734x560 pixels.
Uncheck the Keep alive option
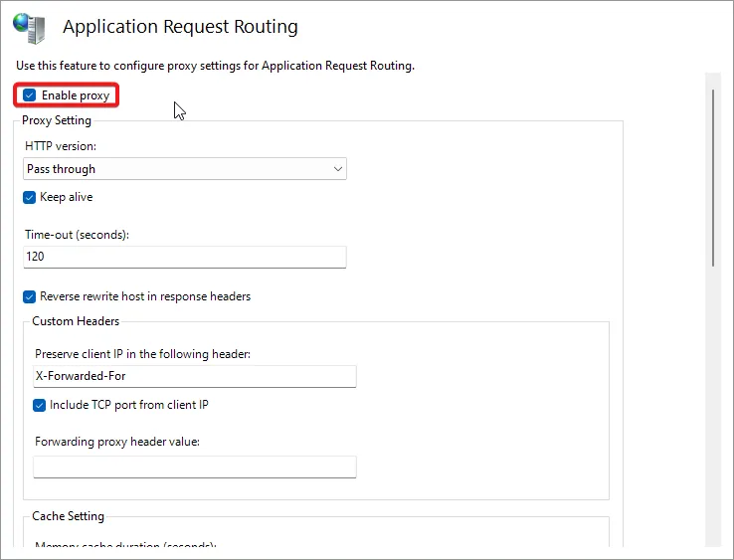[x=30, y=197]
